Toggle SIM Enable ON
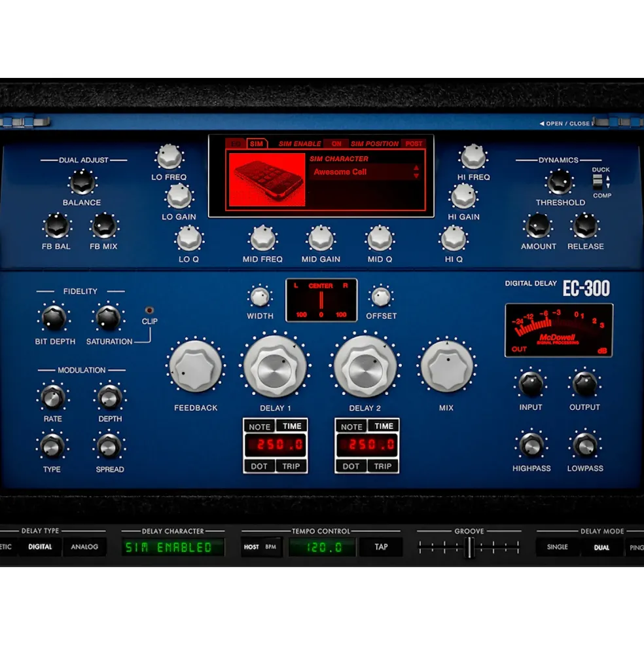Viewport: 644px width, 645px height. pyautogui.click(x=336, y=143)
